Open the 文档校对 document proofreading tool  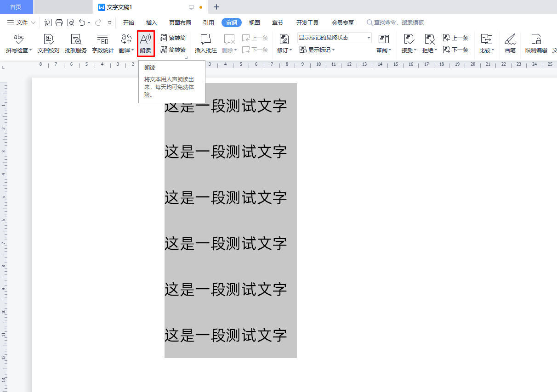click(49, 44)
